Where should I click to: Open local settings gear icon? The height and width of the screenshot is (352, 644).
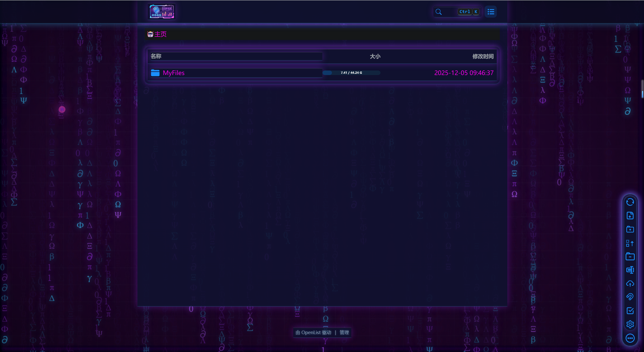630,324
